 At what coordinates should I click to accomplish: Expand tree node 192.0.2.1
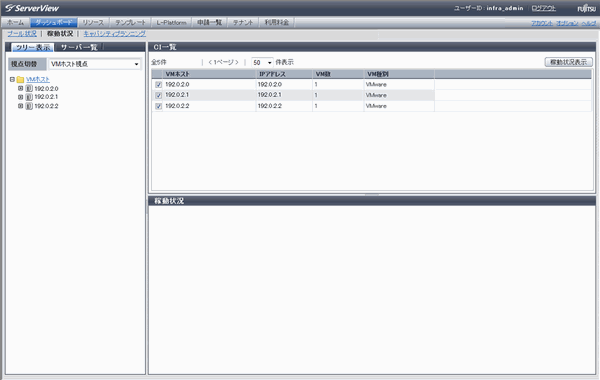(x=21, y=97)
